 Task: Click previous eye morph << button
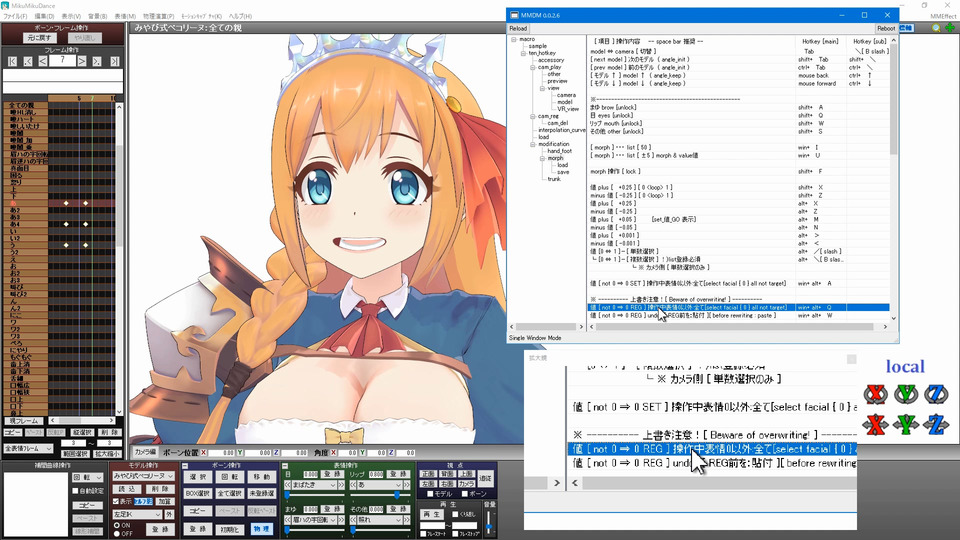pyautogui.click(x=288, y=485)
